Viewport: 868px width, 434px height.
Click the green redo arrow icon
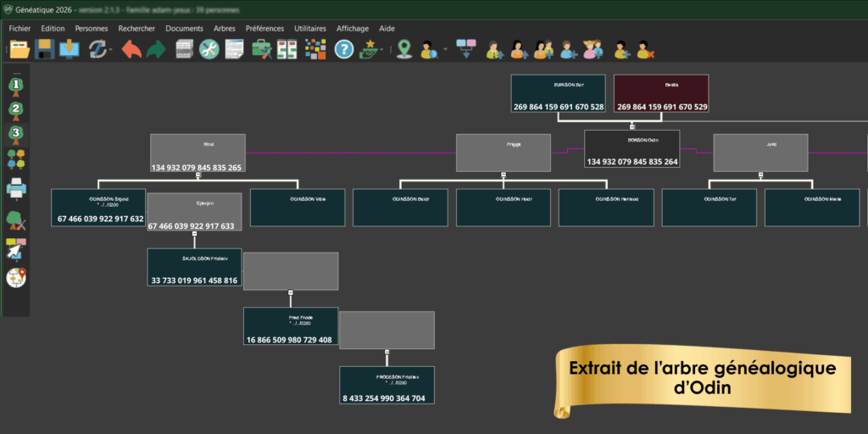coord(156,49)
